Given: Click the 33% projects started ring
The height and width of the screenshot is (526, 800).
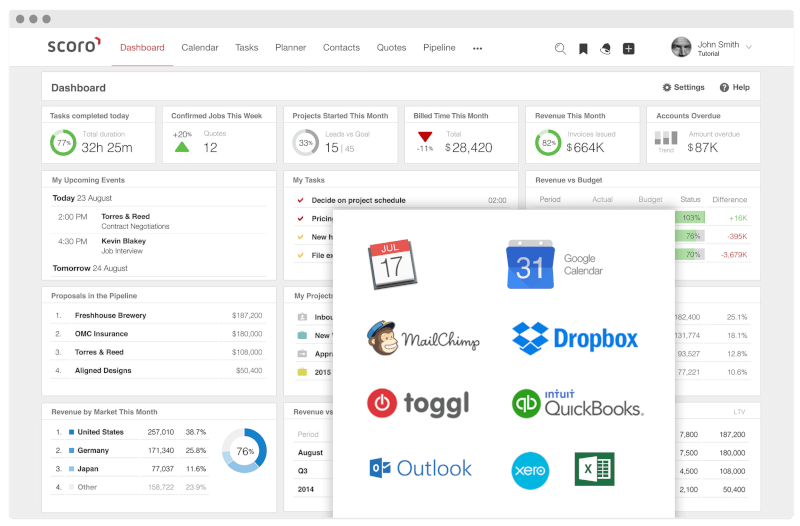Looking at the screenshot, I should [x=305, y=143].
